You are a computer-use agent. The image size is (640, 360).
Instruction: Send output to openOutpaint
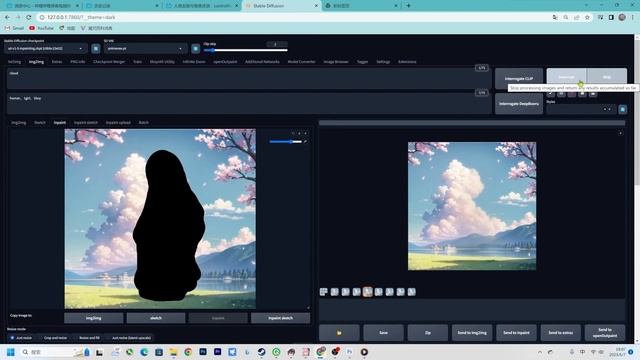click(605, 333)
